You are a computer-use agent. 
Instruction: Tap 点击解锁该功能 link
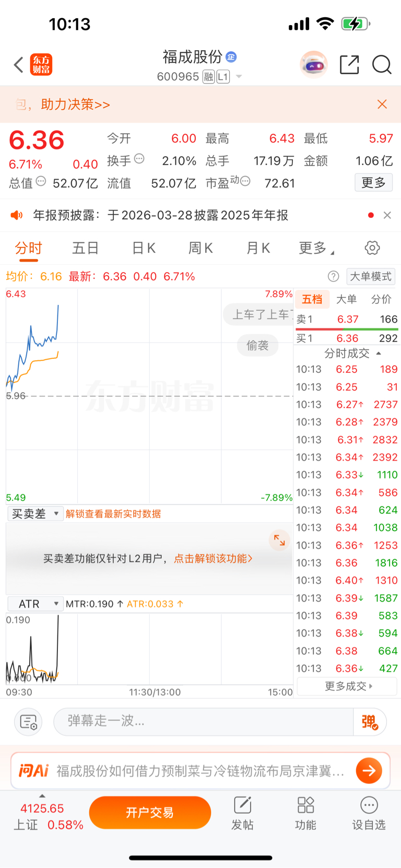click(x=213, y=558)
